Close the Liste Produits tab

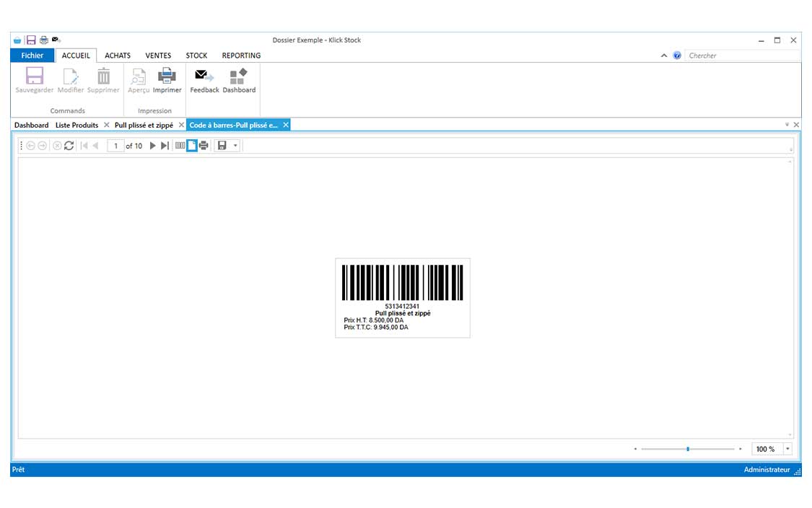(107, 125)
